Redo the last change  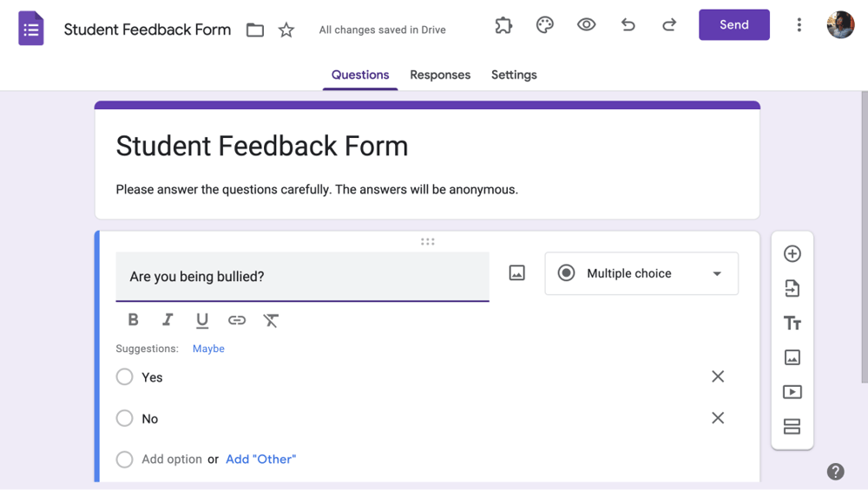[x=669, y=25]
